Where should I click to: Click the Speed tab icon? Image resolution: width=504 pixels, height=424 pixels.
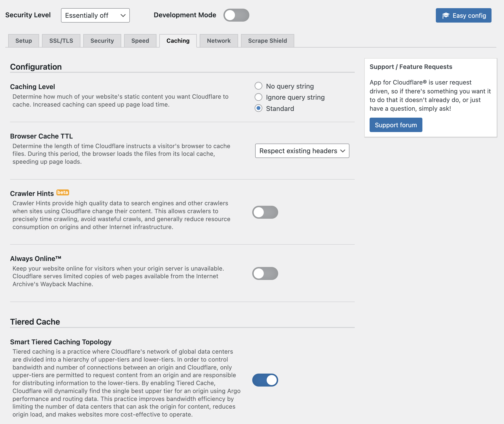140,40
